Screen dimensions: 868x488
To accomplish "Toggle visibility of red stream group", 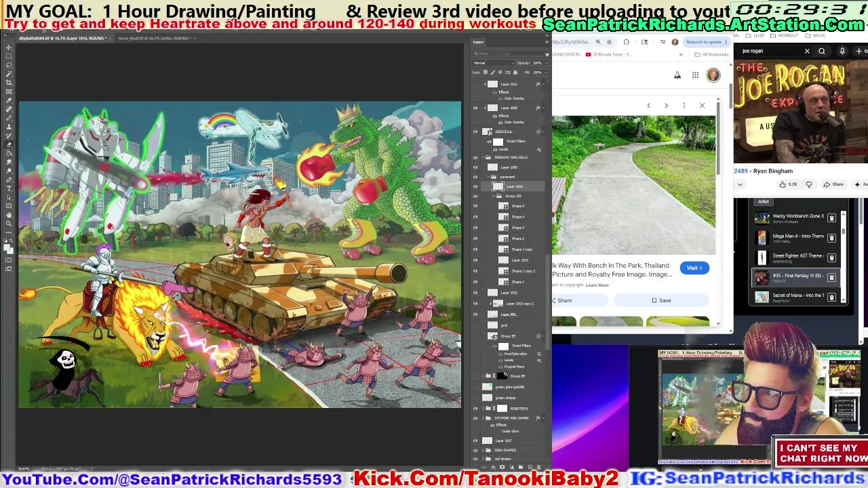I will coord(475,459).
